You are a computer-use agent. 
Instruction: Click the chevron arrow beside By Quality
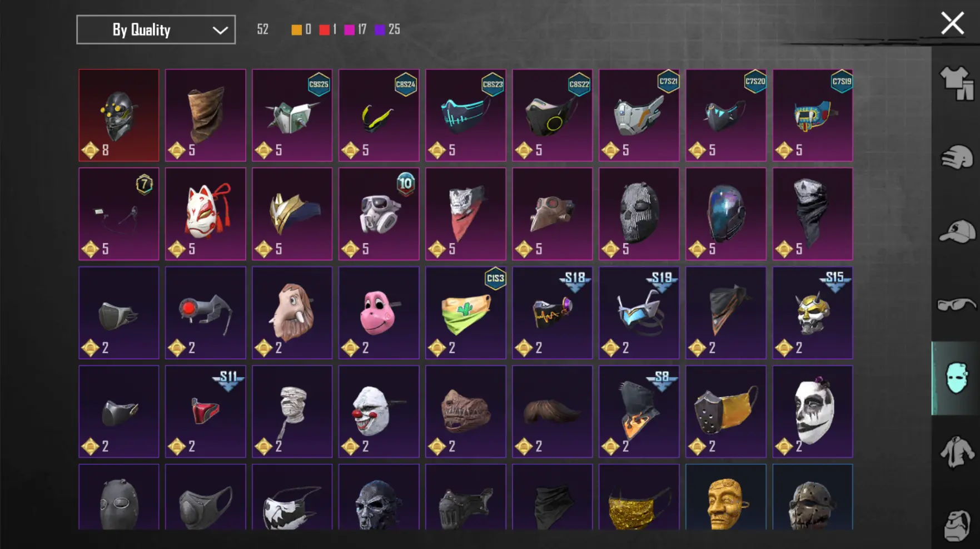220,30
